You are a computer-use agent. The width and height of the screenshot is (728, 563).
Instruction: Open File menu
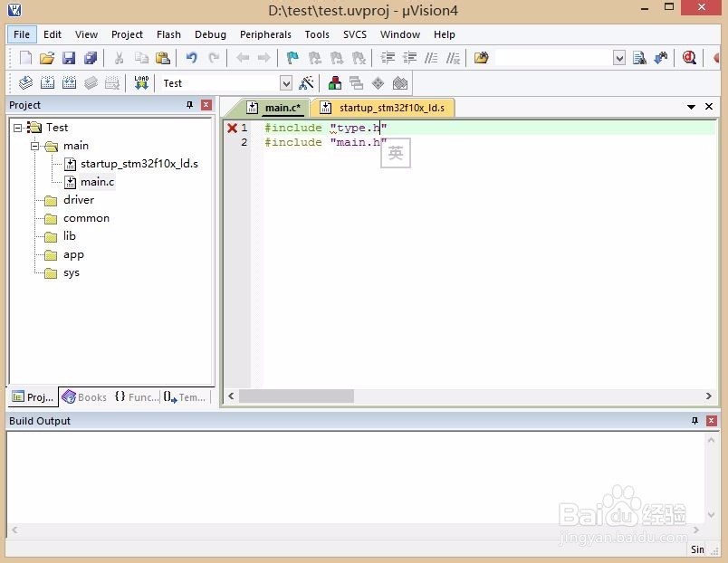22,34
